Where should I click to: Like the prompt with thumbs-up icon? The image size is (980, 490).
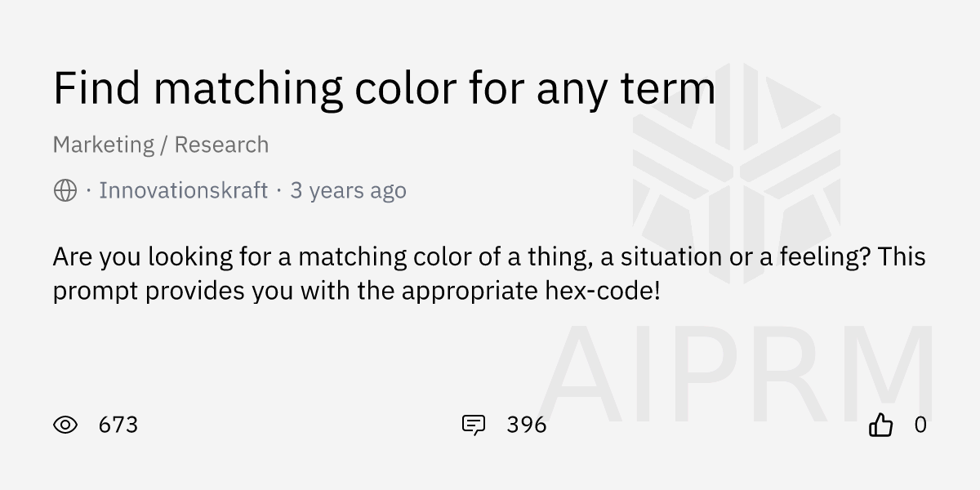pos(880,425)
